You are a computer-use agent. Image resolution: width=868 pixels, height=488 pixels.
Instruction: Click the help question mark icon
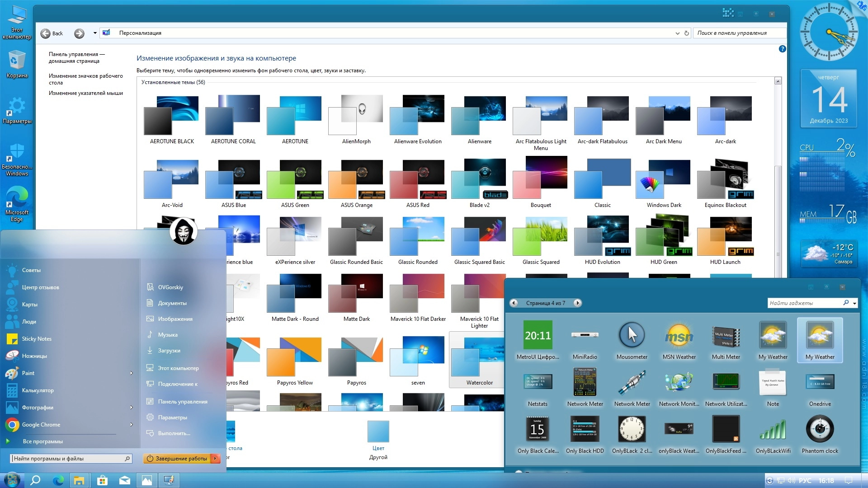coord(782,49)
